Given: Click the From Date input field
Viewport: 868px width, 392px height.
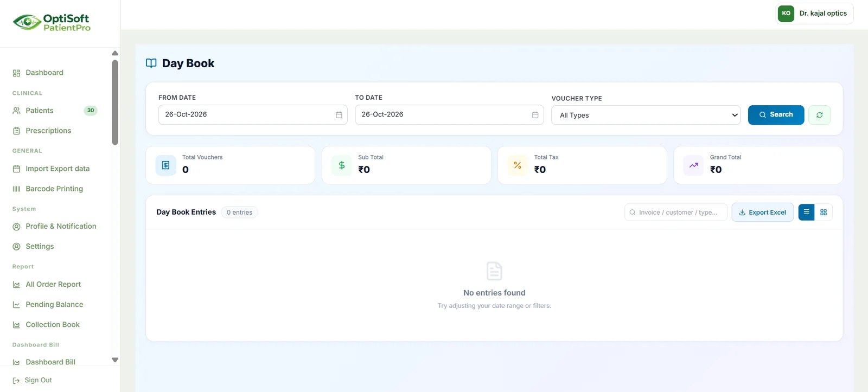Looking at the screenshot, I should (253, 115).
